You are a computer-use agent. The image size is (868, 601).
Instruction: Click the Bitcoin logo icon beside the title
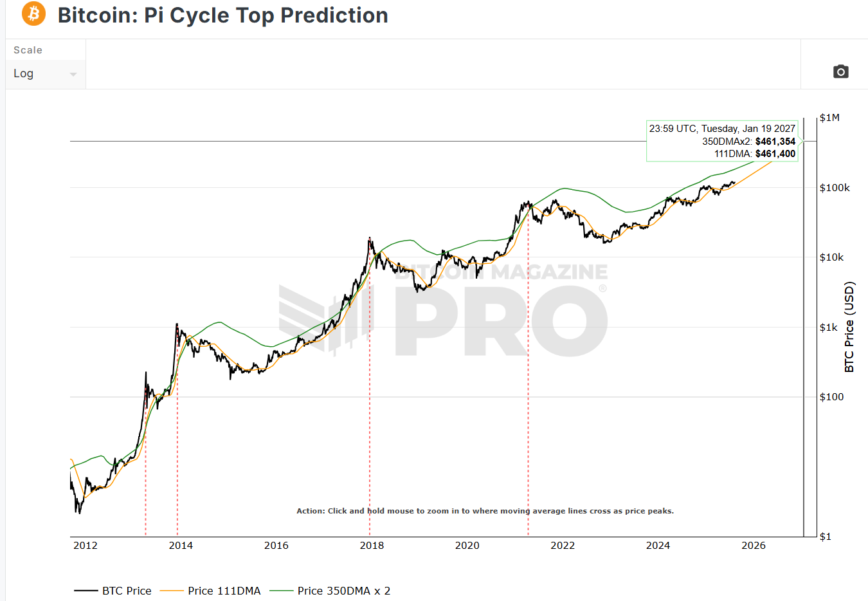pos(33,14)
